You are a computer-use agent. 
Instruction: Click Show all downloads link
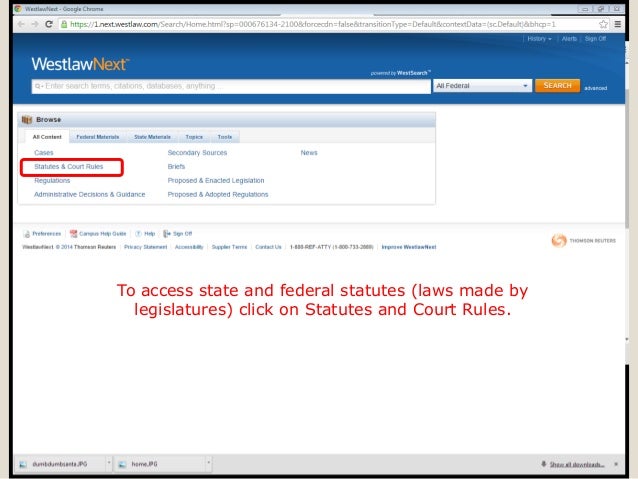pos(577,464)
